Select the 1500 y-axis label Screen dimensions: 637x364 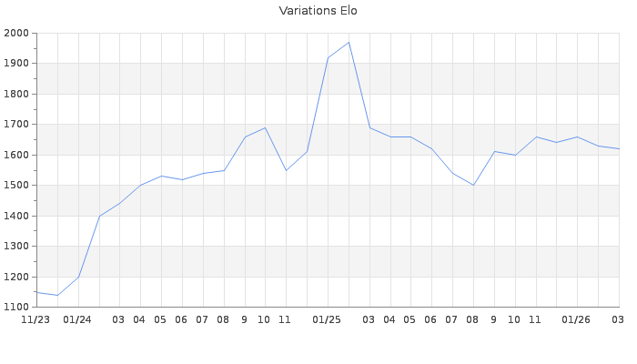[17, 186]
